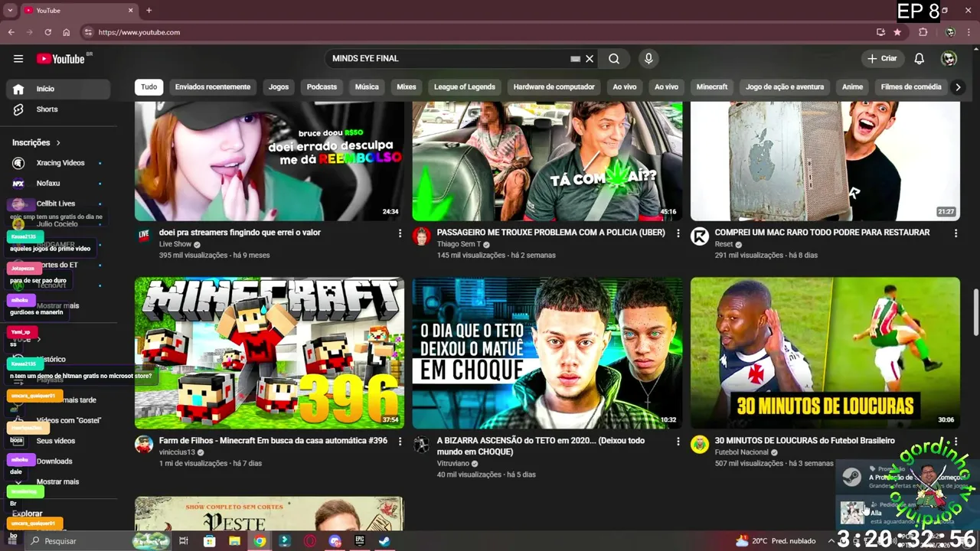Image resolution: width=980 pixels, height=551 pixels.
Task: Select the Jogos filter chip
Action: click(x=279, y=87)
